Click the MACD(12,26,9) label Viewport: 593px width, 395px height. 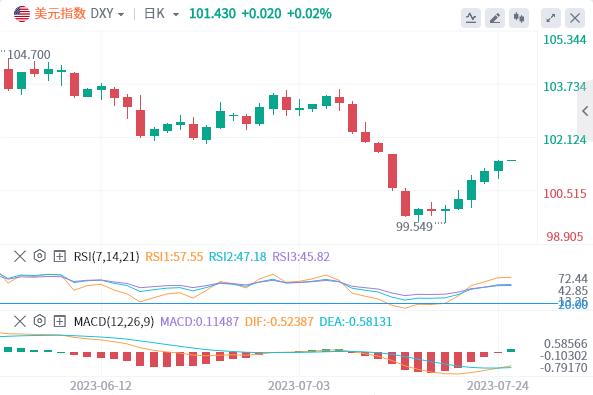pos(114,322)
